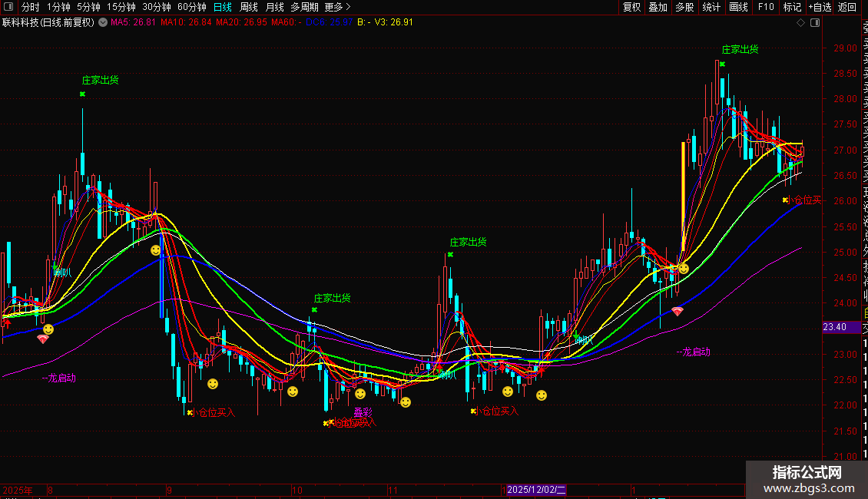Click the red diamond gem icon below the rightmost smiley

[x=678, y=312]
